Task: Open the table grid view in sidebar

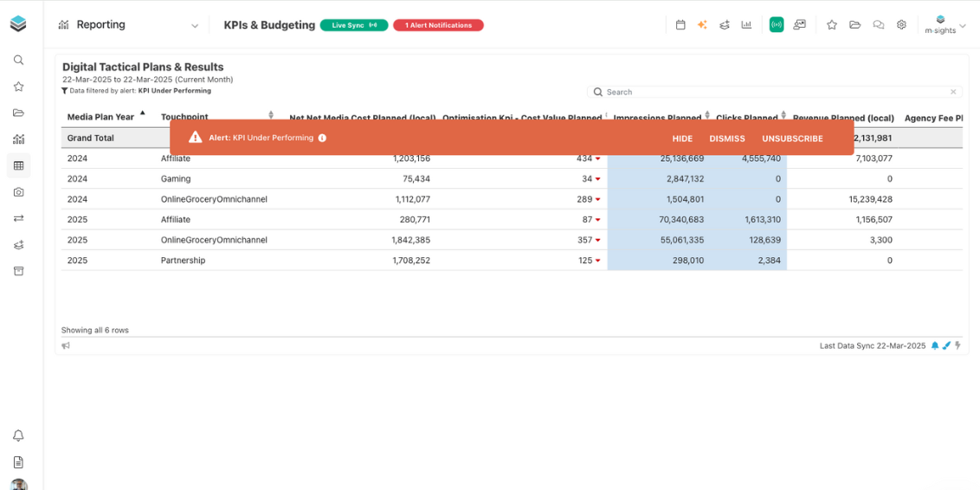Action: (x=18, y=165)
